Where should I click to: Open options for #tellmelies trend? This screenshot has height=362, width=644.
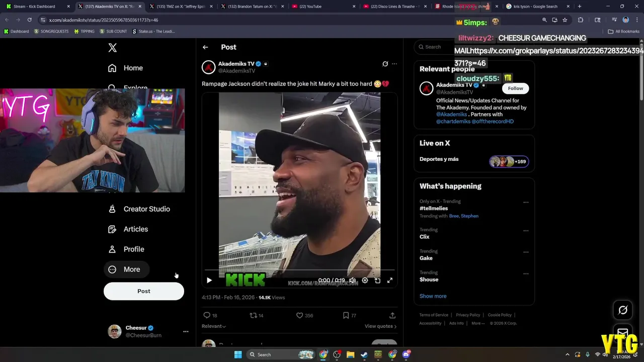click(x=526, y=202)
